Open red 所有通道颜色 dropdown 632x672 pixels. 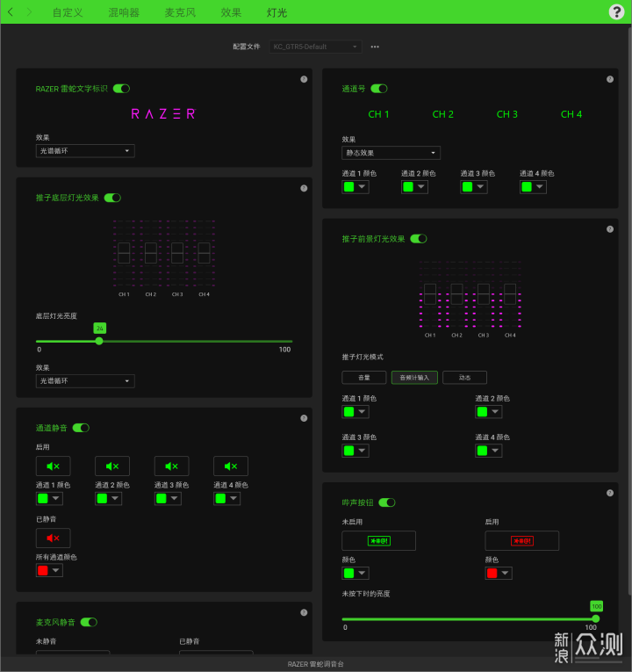[x=49, y=570]
